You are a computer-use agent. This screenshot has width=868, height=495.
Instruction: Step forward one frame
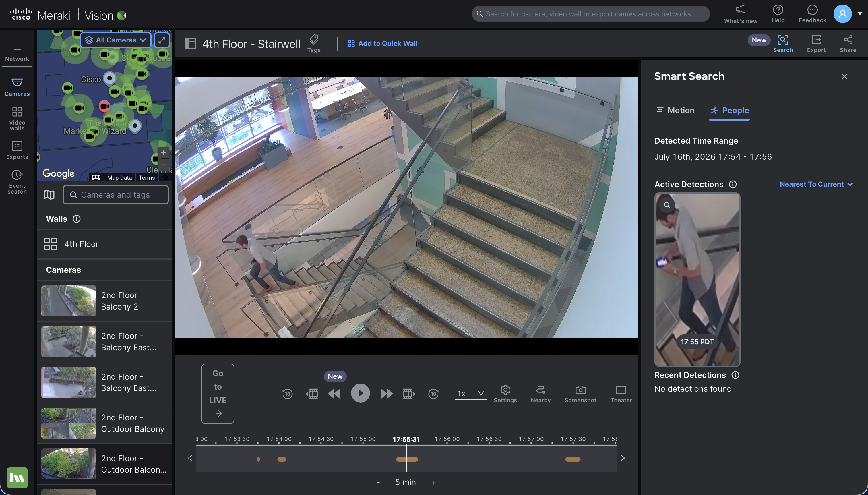409,394
